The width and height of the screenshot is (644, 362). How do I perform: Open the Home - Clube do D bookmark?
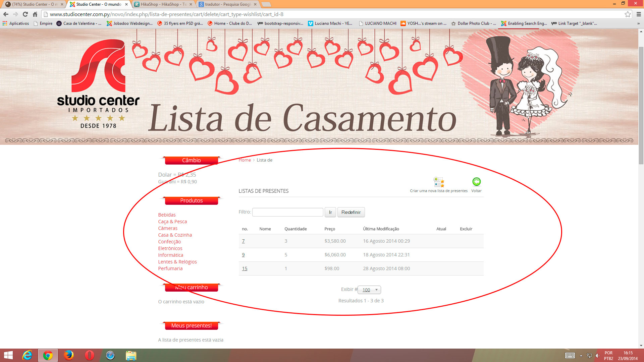230,23
